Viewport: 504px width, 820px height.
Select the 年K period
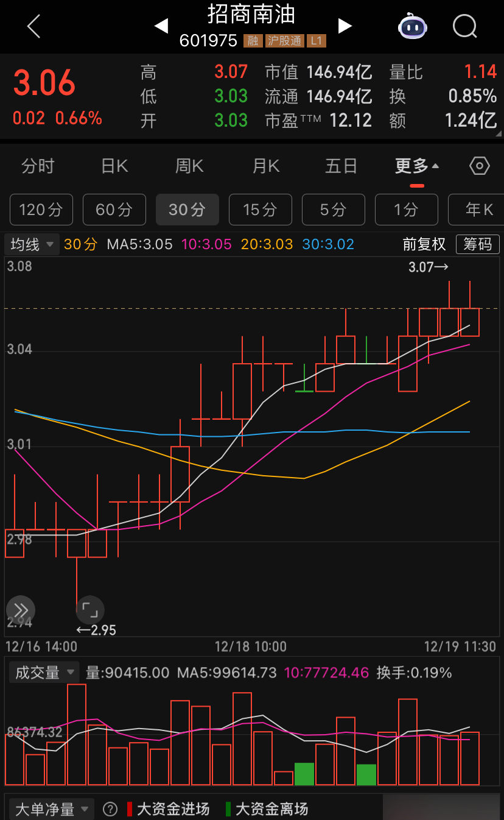[476, 210]
